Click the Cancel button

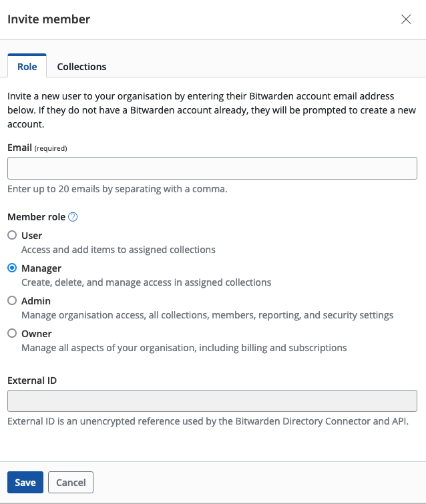click(x=71, y=483)
